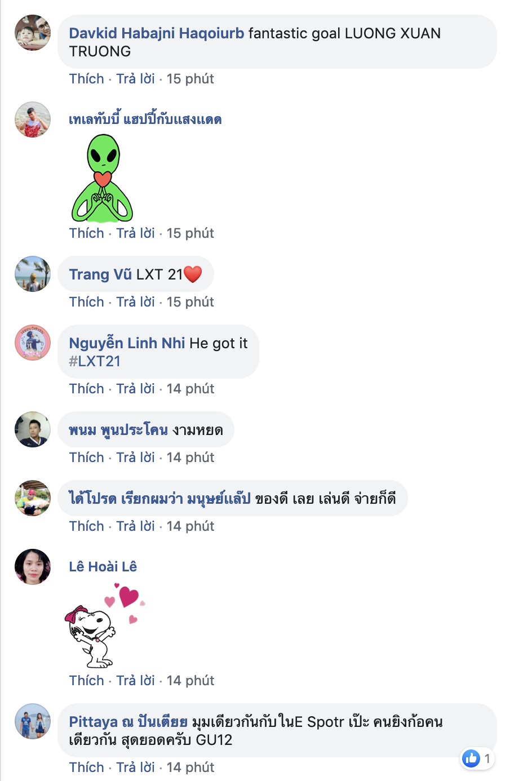This screenshot has width=532, height=781.
Task: Click Davkid Habajni Haqoiurb name link
Action: [x=157, y=33]
